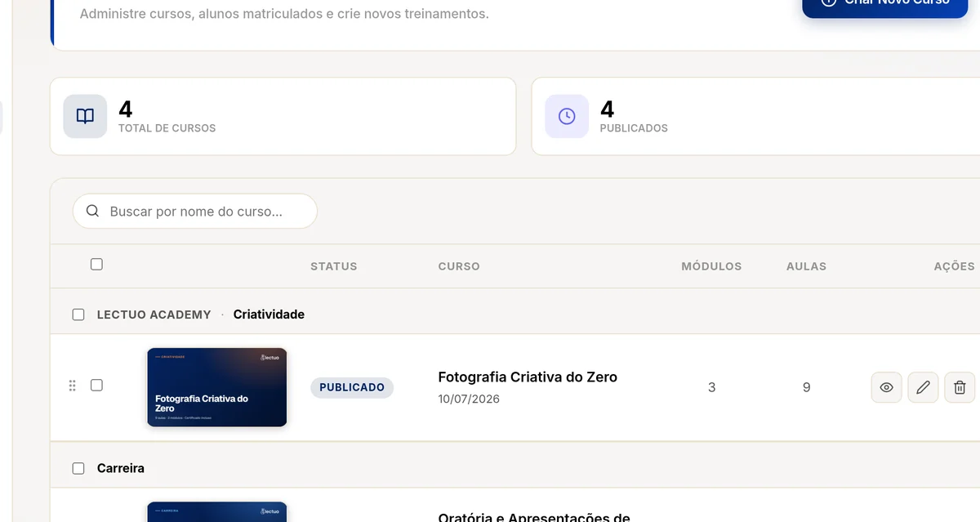Image resolution: width=980 pixels, height=522 pixels.
Task: Click the book icon in Total de Cursos card
Action: click(x=85, y=116)
